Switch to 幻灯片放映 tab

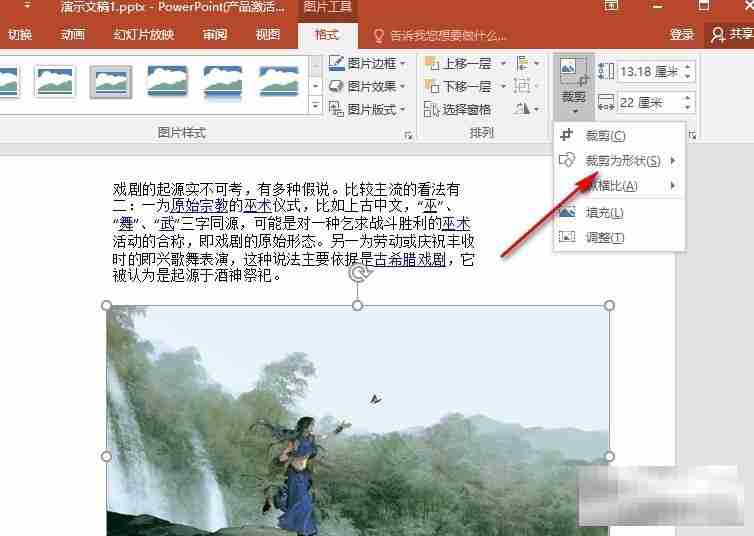(143, 34)
